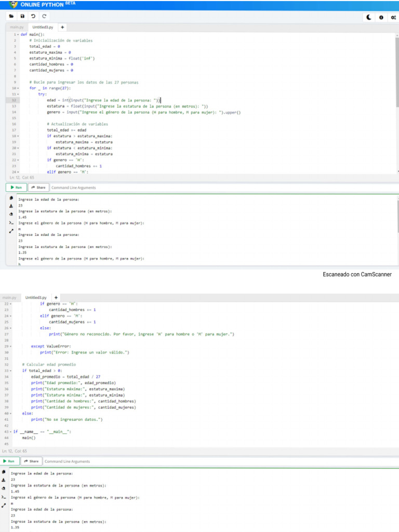Click 'Error: Ingrese un valor válido' line

point(85,353)
